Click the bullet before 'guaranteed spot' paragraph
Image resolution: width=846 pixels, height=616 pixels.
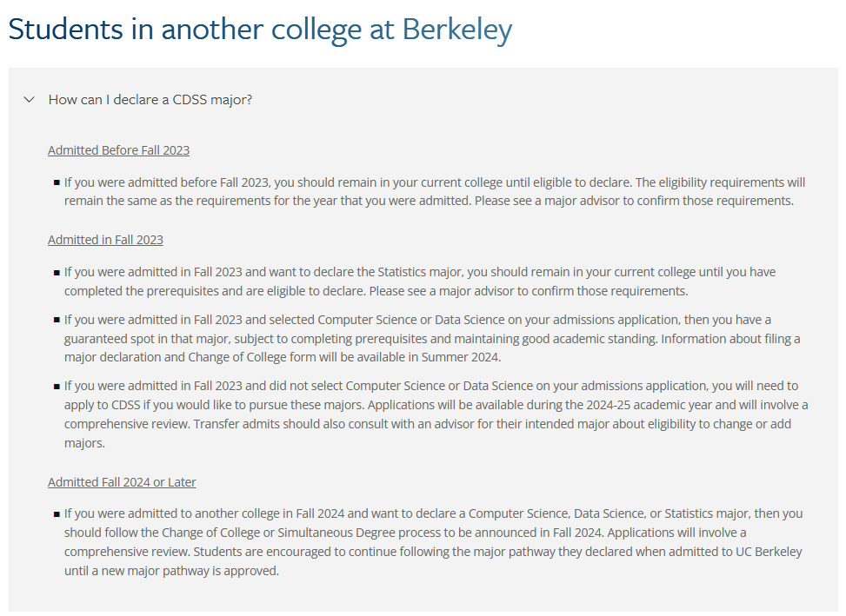[57, 320]
